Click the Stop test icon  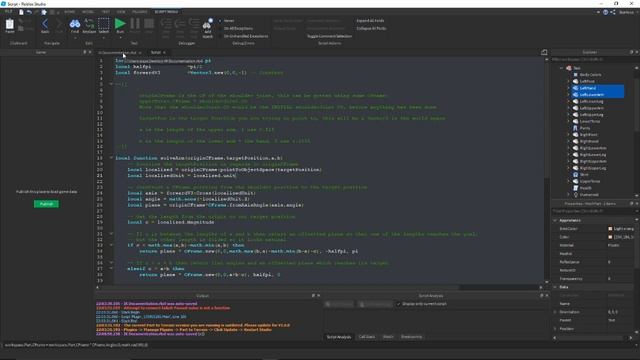tap(149, 24)
